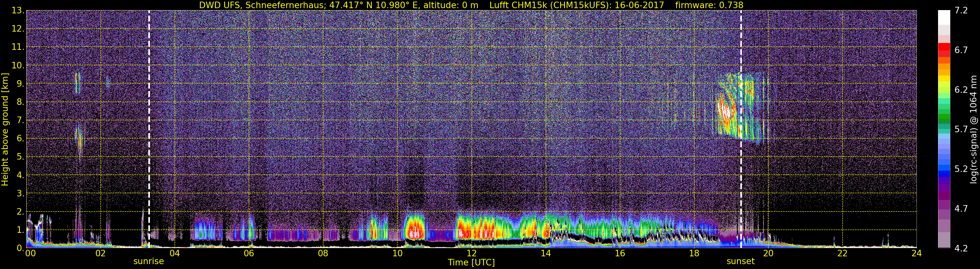Click the 'altitude: 0 m' text in the title

(451, 5)
